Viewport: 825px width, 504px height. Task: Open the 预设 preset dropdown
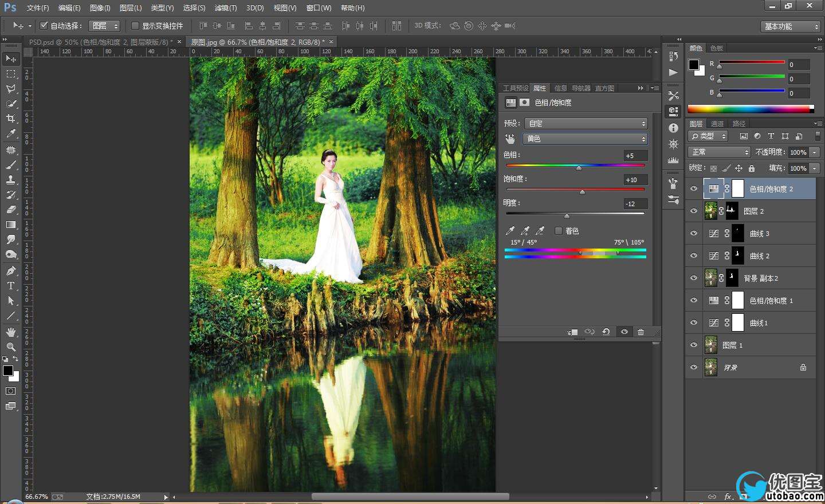click(x=586, y=123)
